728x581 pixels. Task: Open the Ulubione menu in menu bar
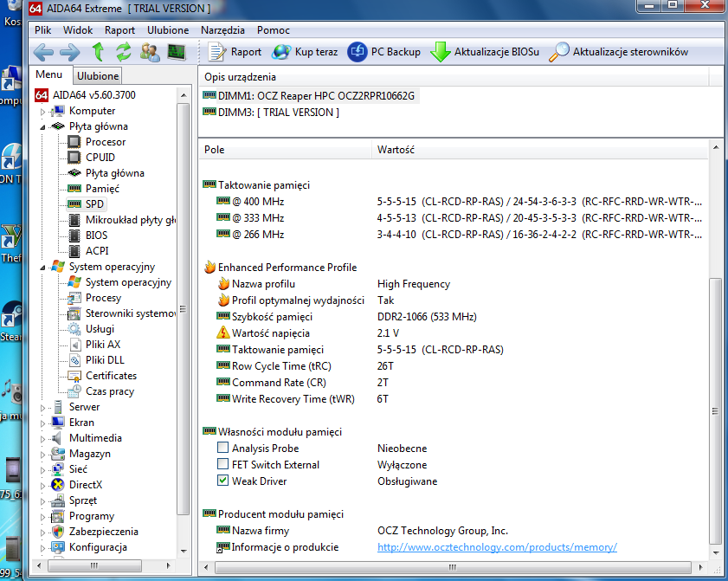168,30
